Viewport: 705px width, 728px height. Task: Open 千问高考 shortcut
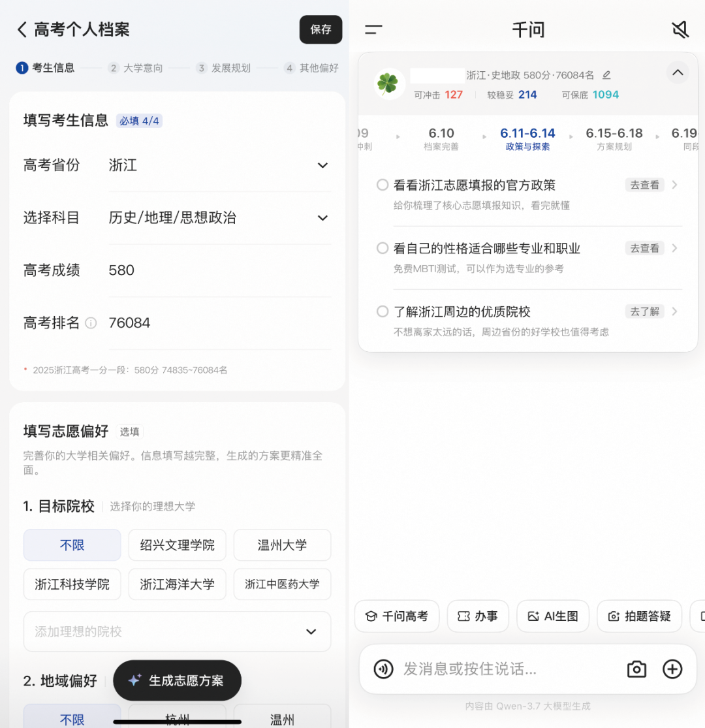coord(397,616)
